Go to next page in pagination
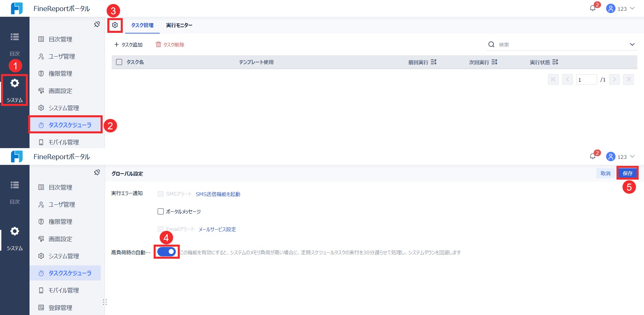Image resolution: width=644 pixels, height=315 pixels. pyautogui.click(x=614, y=79)
